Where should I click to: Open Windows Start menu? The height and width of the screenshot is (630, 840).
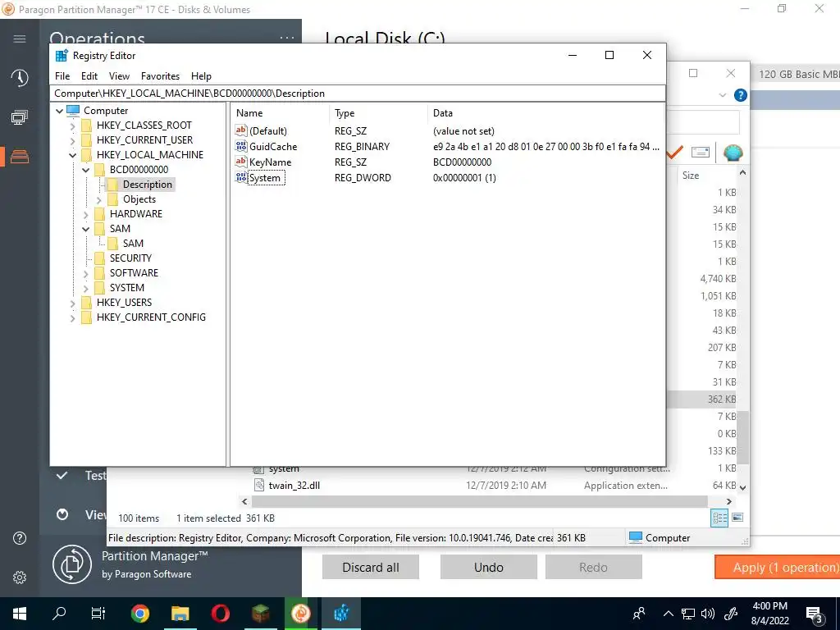point(20,614)
